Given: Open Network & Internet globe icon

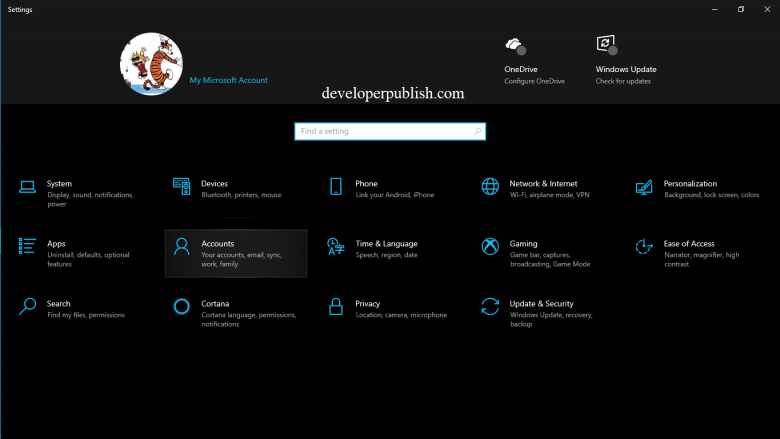Looking at the screenshot, I should click(490, 187).
